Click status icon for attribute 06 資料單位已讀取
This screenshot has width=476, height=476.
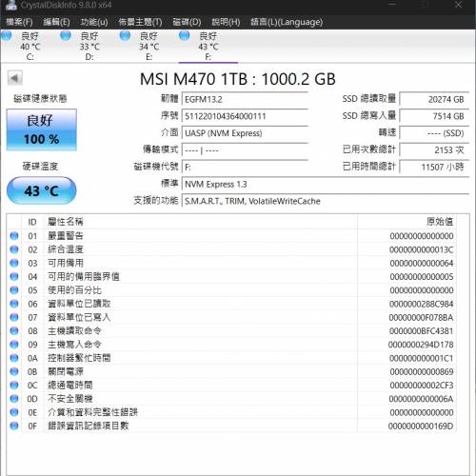click(14, 304)
